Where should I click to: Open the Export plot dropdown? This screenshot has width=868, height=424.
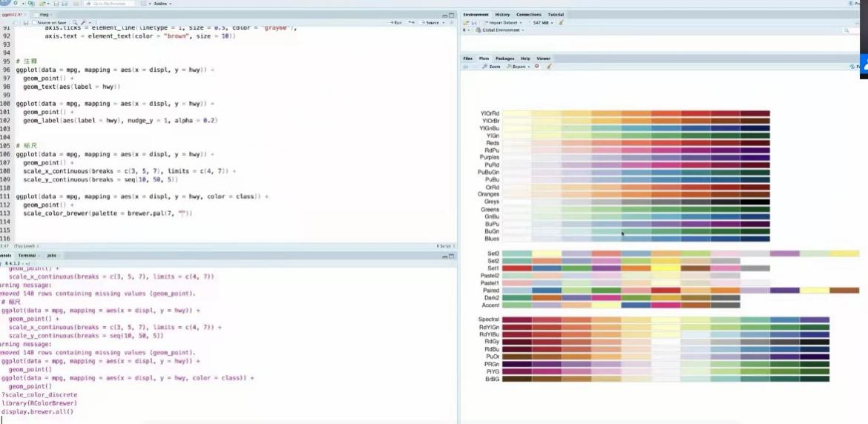519,66
